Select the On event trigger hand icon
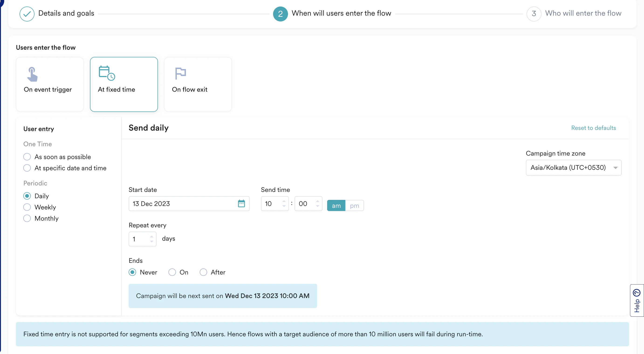The width and height of the screenshot is (644, 354). pyautogui.click(x=32, y=74)
